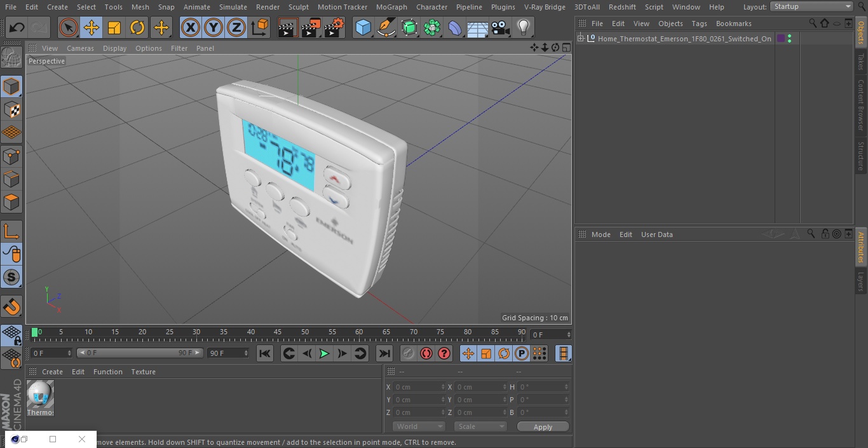Click Render View clapperboard icon
This screenshot has width=868, height=448.
pyautogui.click(x=288, y=28)
